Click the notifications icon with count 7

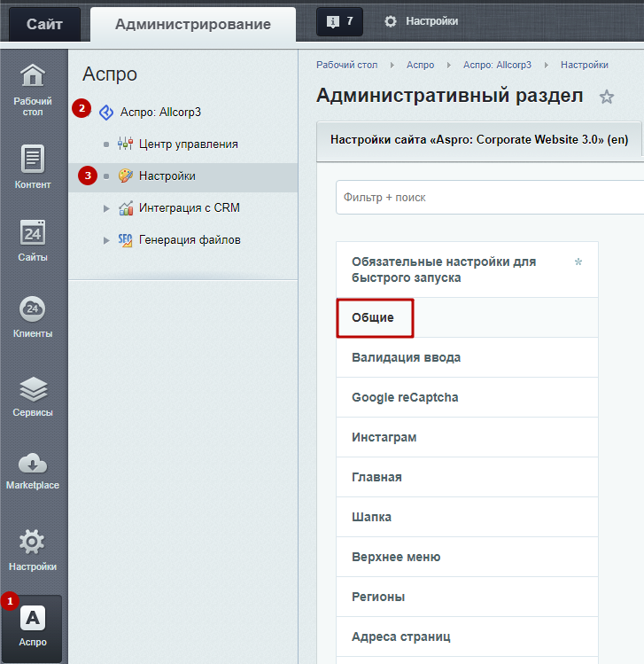tap(339, 21)
